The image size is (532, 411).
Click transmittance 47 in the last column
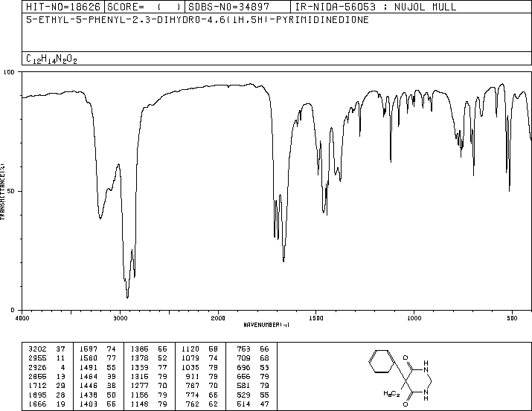pos(264,404)
